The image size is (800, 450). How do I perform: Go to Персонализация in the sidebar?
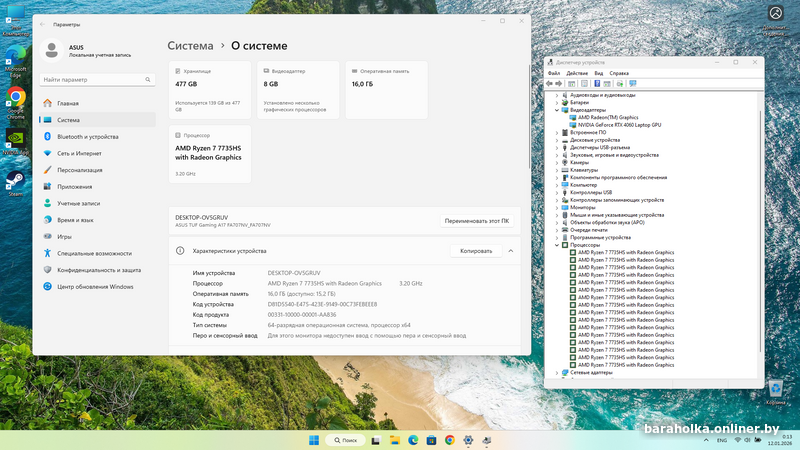(x=81, y=170)
